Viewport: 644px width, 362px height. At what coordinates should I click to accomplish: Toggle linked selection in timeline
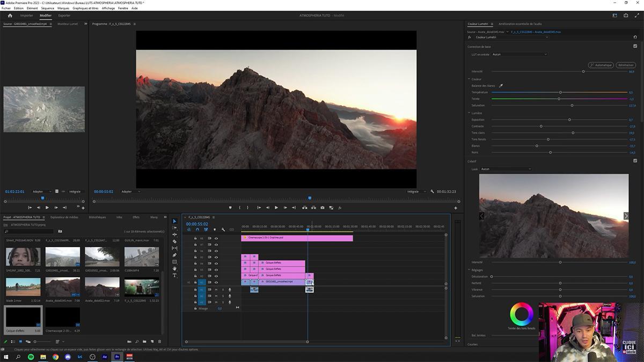click(206, 230)
